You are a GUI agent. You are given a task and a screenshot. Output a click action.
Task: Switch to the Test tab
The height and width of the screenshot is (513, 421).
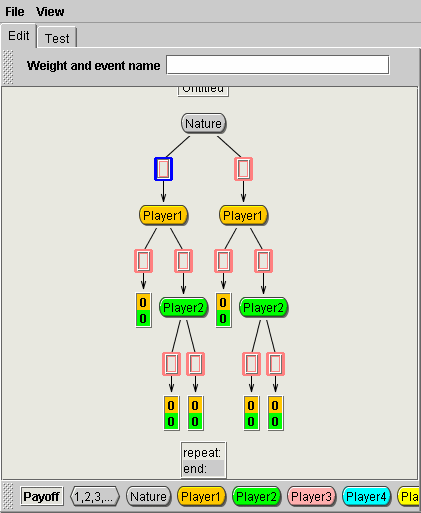tap(57, 38)
